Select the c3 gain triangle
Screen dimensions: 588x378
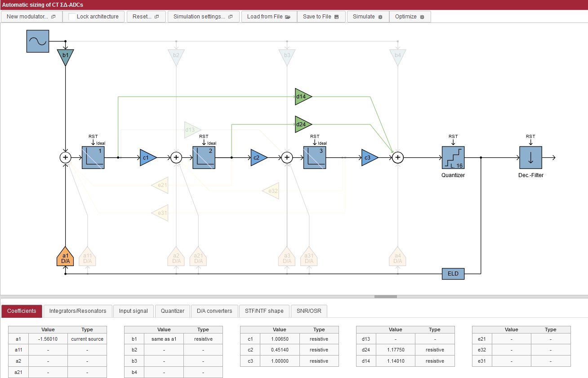pos(370,158)
